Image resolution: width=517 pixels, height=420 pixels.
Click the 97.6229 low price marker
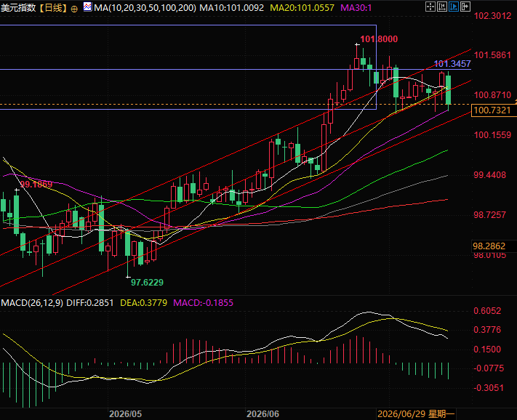pos(147,283)
